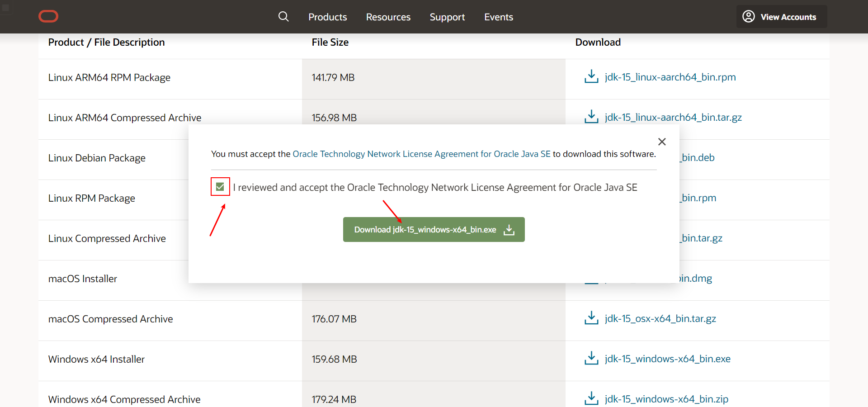The height and width of the screenshot is (407, 868).
Task: Select 'Linux RPM Package' text
Action: [x=92, y=198]
